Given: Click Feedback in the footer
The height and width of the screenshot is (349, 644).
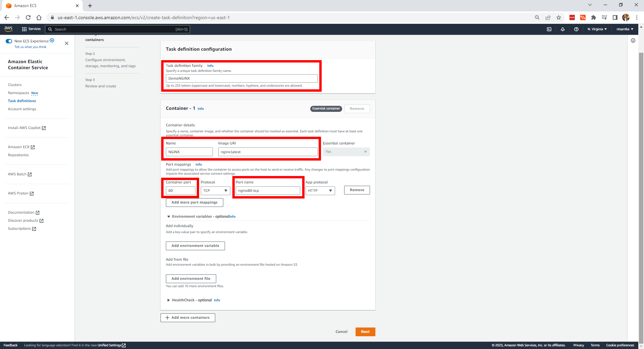Looking at the screenshot, I should [10, 345].
